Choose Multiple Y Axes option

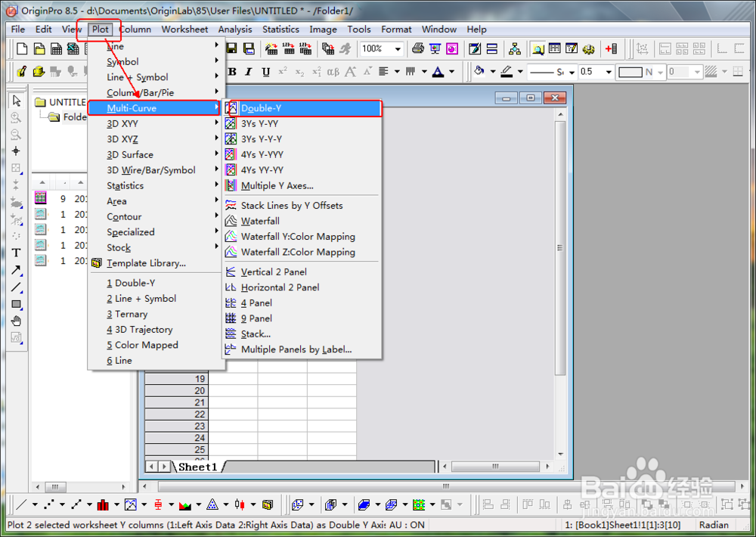pyautogui.click(x=302, y=185)
